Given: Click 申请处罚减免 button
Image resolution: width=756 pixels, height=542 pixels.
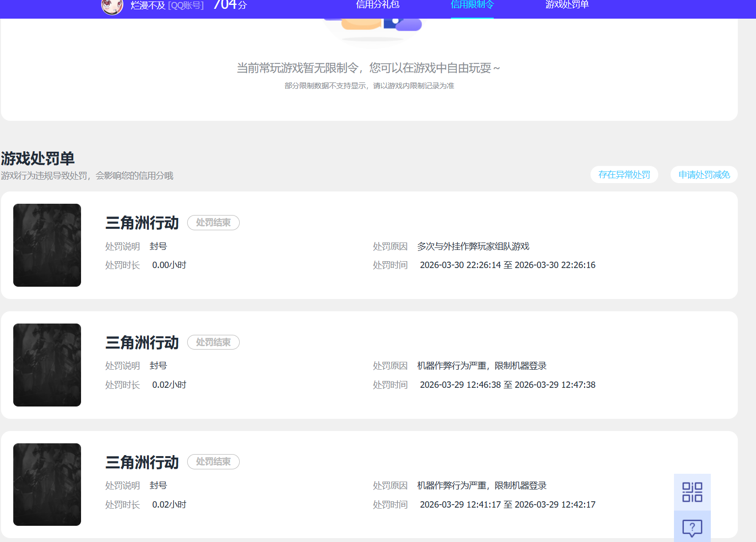Looking at the screenshot, I should (x=704, y=175).
